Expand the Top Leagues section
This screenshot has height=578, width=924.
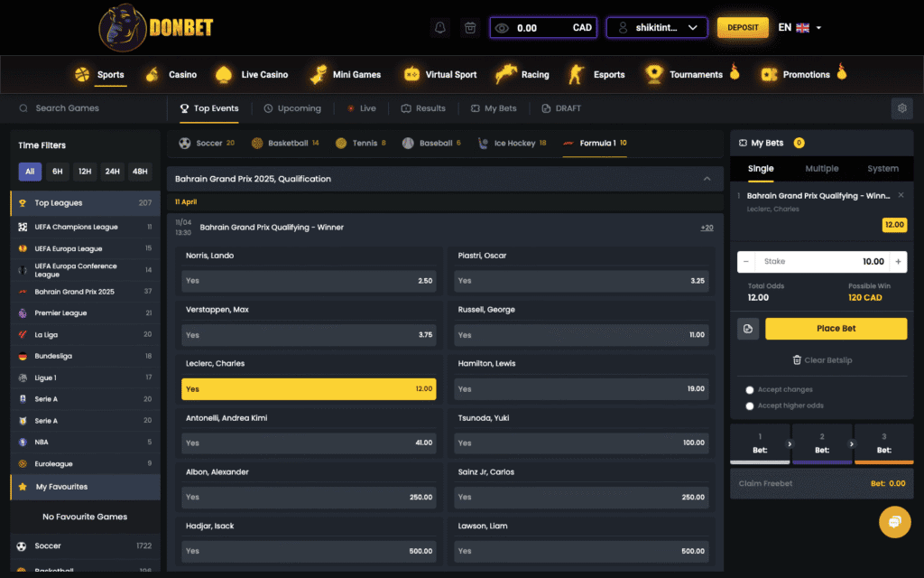(86, 203)
